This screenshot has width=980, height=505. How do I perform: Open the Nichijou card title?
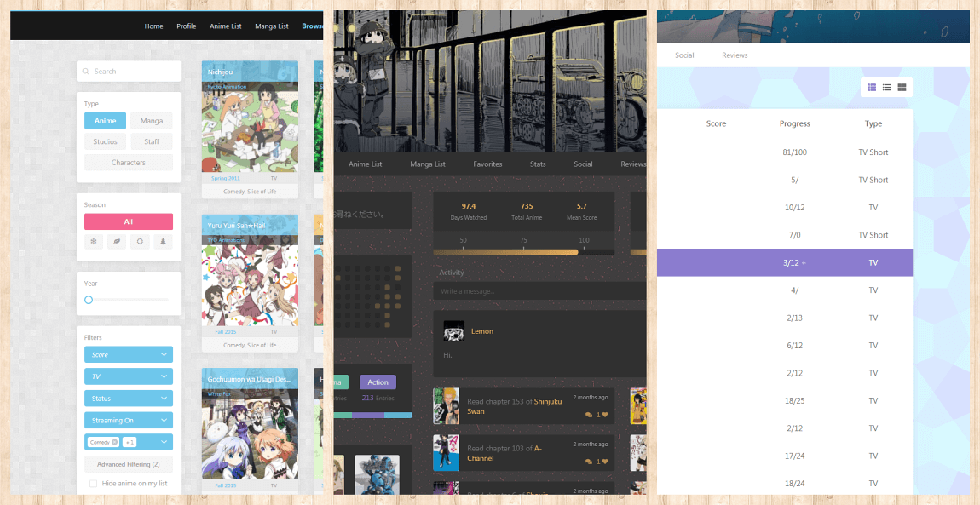coord(219,72)
